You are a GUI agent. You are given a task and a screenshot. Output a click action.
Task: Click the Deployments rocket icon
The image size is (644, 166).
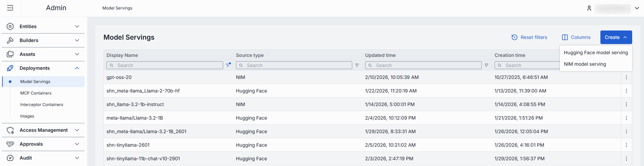coord(10,68)
